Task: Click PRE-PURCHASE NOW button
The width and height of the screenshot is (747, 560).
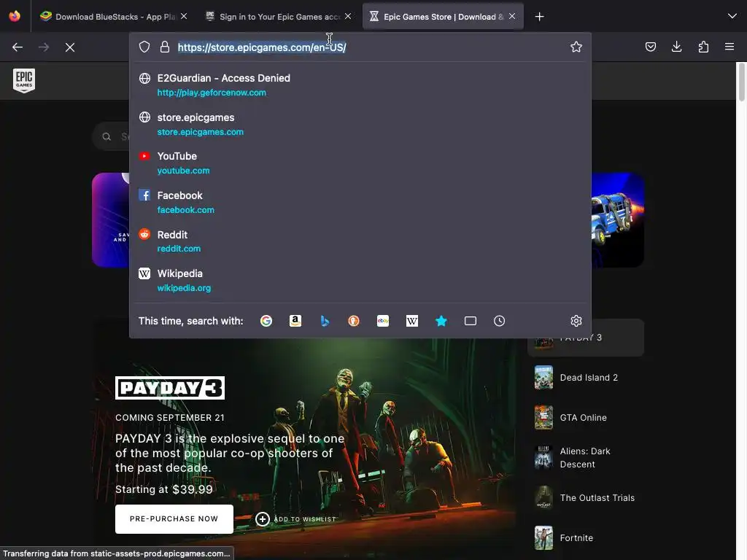Action: 174,518
